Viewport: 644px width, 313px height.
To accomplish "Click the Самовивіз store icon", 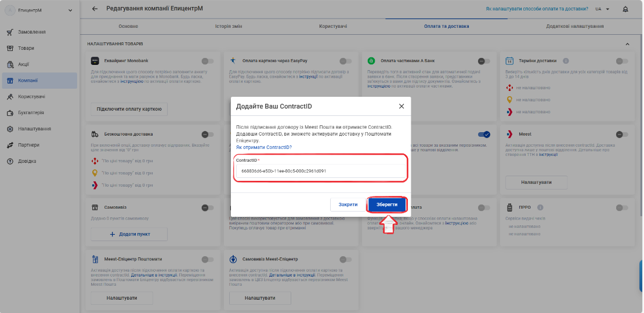I will 95,208.
